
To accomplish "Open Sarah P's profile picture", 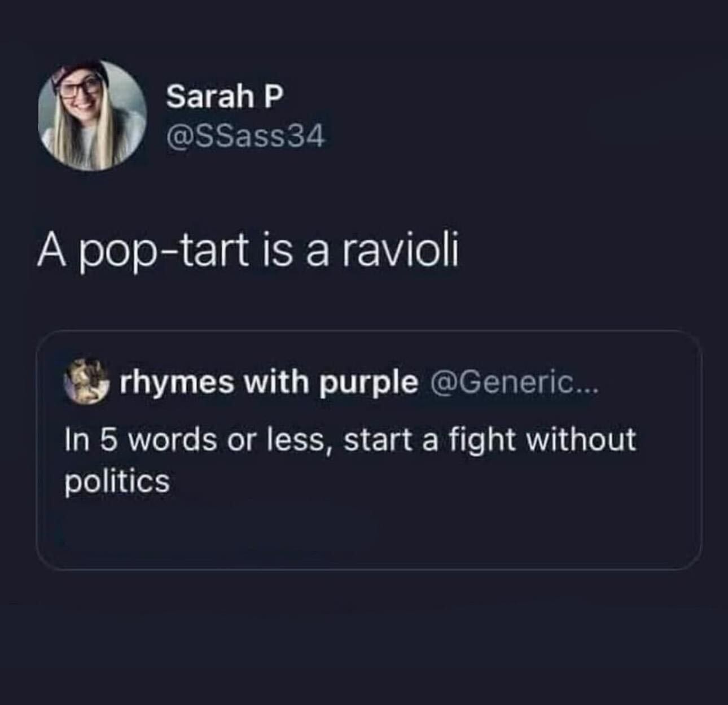I will [x=92, y=116].
